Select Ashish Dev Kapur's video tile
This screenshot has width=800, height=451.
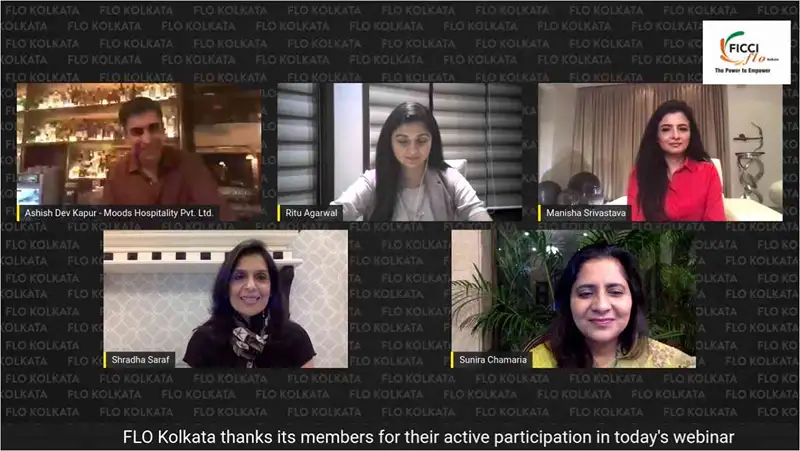(139, 152)
